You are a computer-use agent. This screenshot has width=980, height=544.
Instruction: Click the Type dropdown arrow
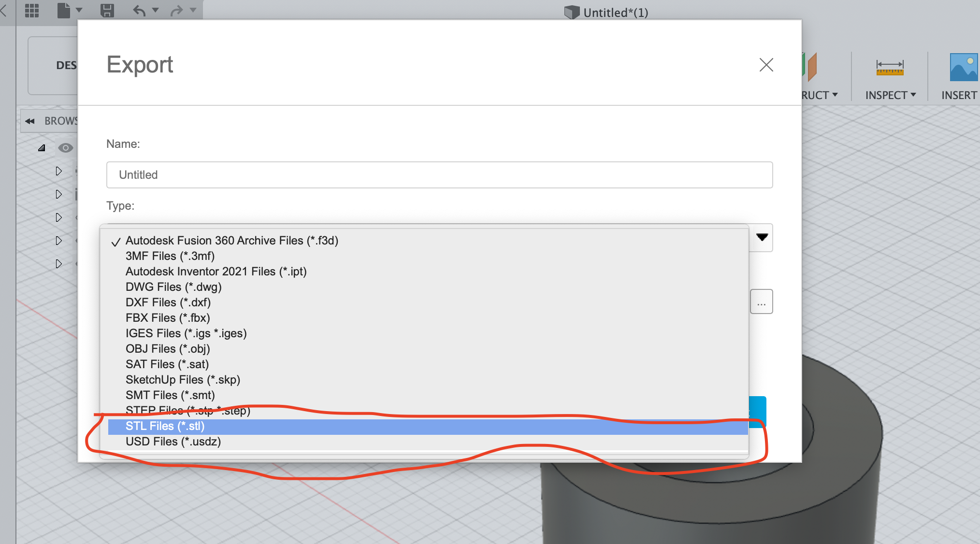coord(762,237)
